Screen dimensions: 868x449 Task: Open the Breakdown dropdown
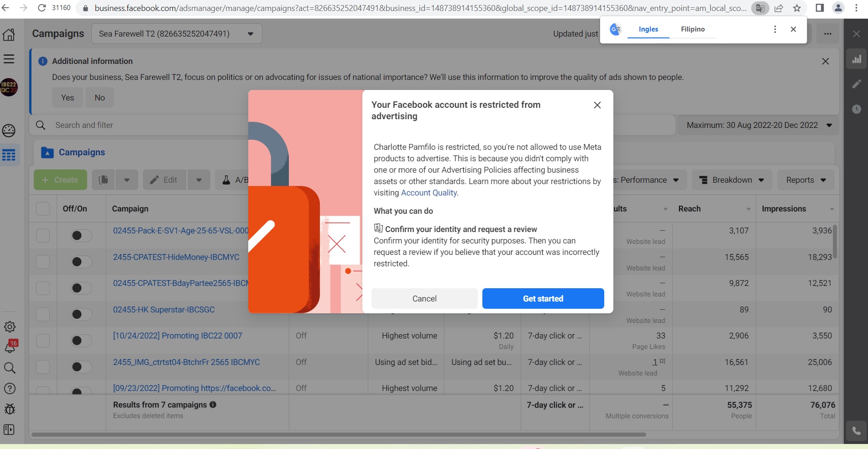732,180
